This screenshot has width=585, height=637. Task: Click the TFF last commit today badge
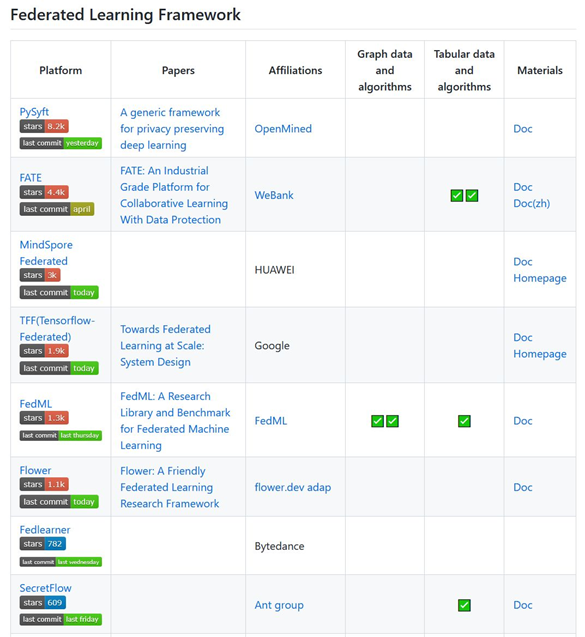point(59,368)
